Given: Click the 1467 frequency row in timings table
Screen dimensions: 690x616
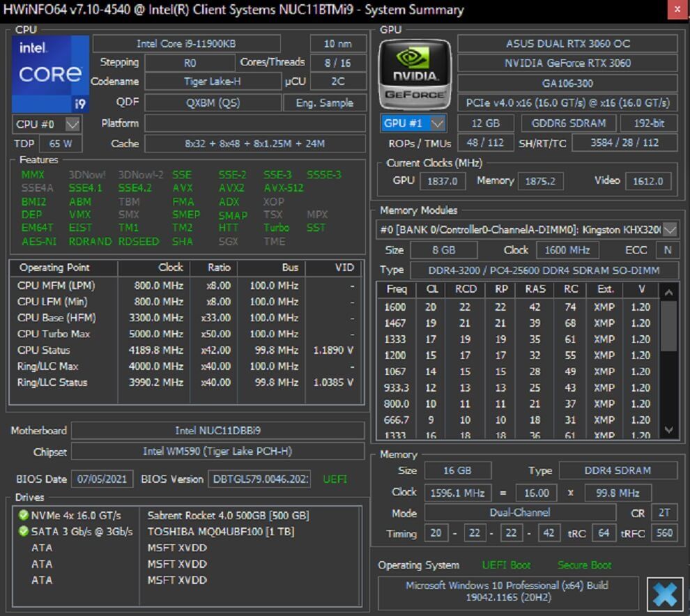Looking at the screenshot, I should click(x=517, y=323).
